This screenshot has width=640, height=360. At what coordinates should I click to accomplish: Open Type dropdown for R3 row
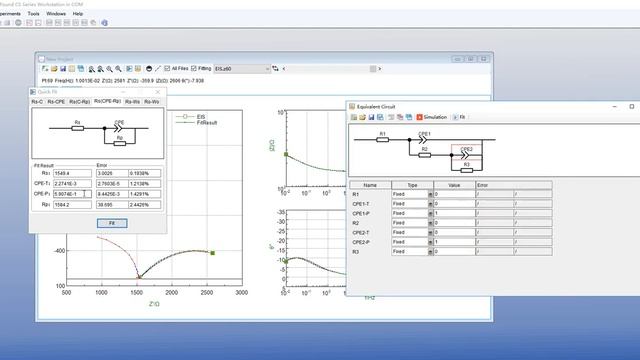[430, 252]
